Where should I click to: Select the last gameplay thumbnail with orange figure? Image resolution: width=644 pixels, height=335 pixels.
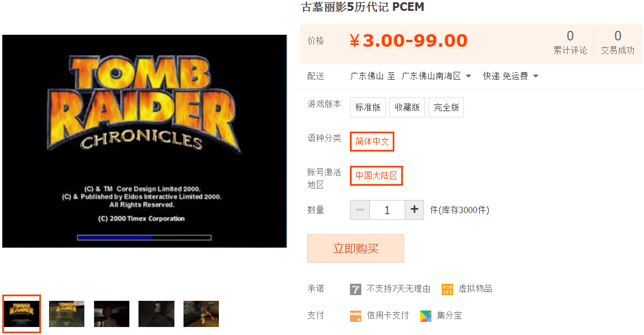point(201,314)
